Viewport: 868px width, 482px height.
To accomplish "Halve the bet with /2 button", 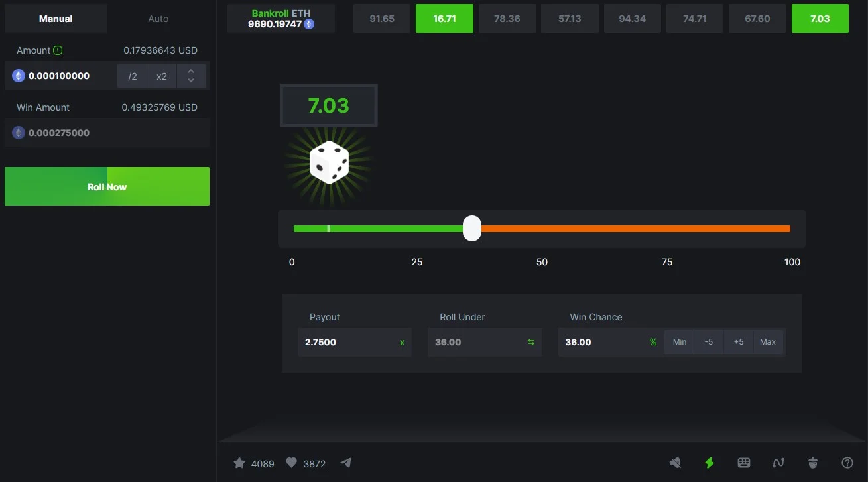I will 133,76.
